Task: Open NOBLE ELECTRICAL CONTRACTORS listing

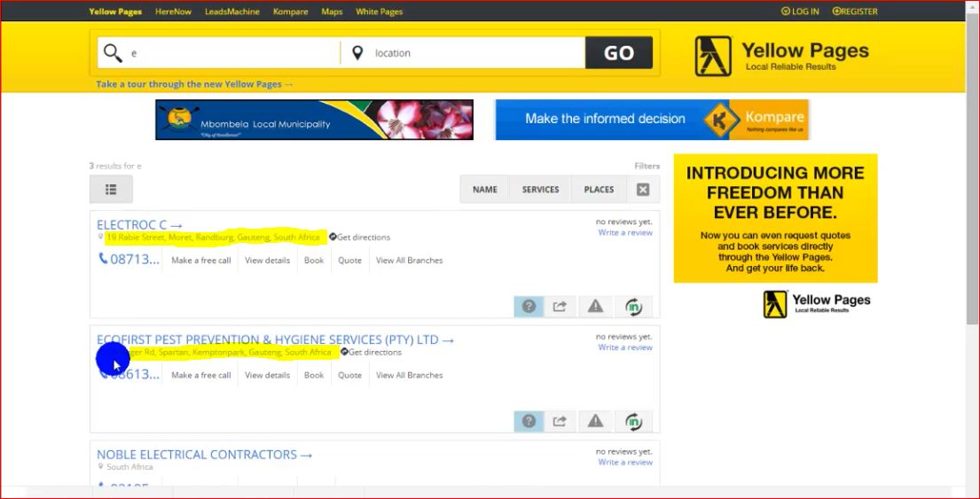Action: (x=204, y=455)
